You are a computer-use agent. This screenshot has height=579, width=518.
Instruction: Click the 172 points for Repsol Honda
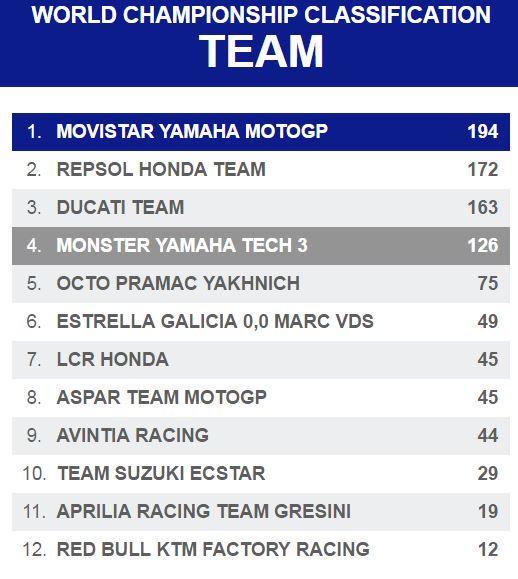pos(483,170)
